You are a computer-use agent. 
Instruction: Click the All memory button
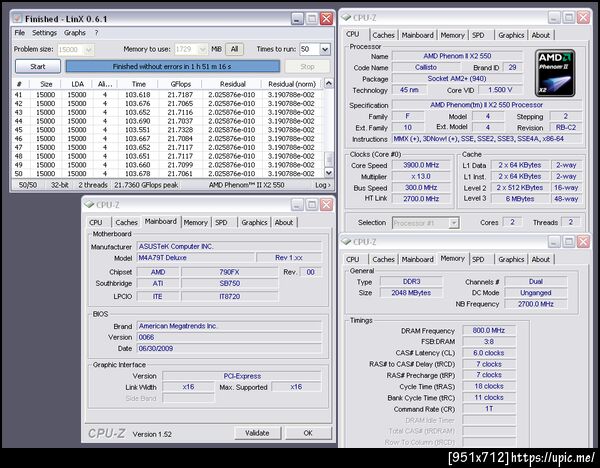235,49
